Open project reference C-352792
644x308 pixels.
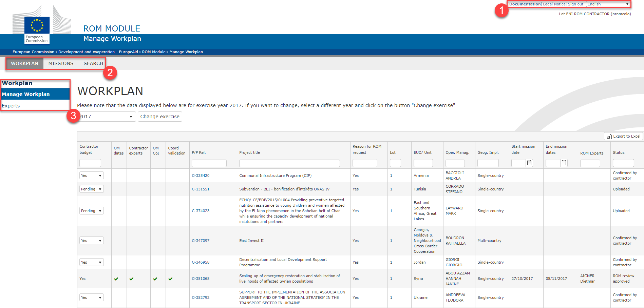(x=201, y=297)
